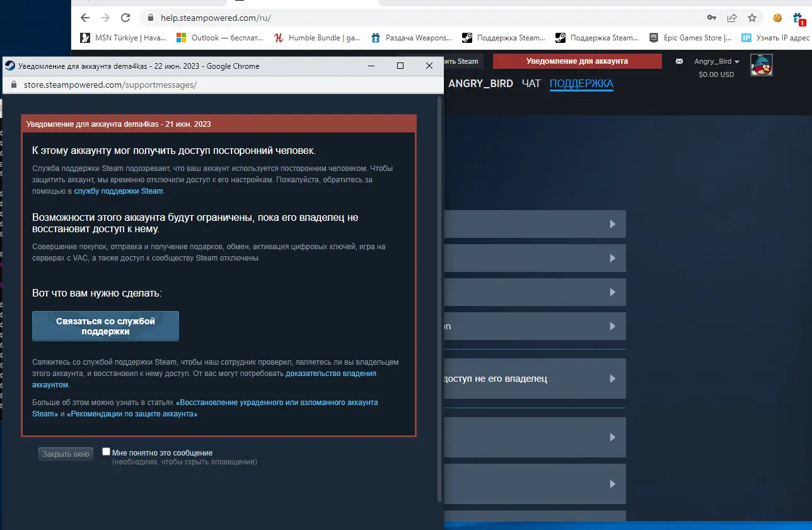Open the ЧАТ menu item
The width and height of the screenshot is (812, 530).
531,83
